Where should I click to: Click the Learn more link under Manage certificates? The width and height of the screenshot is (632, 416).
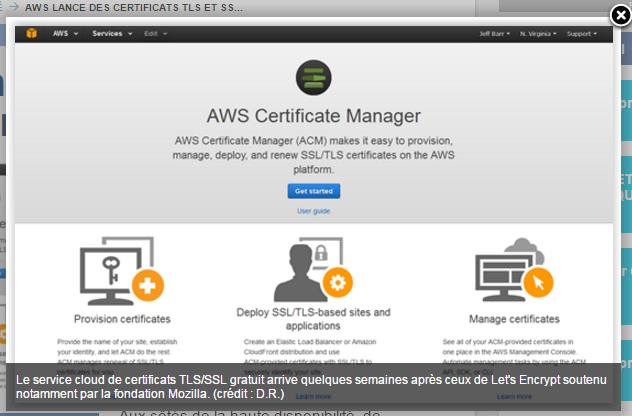514,397
